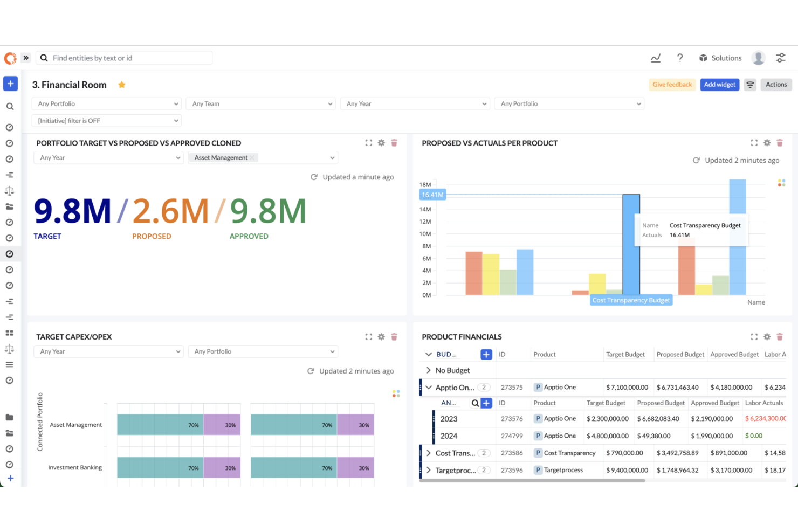Open the settings sliders icon in top bar

pos(780,58)
